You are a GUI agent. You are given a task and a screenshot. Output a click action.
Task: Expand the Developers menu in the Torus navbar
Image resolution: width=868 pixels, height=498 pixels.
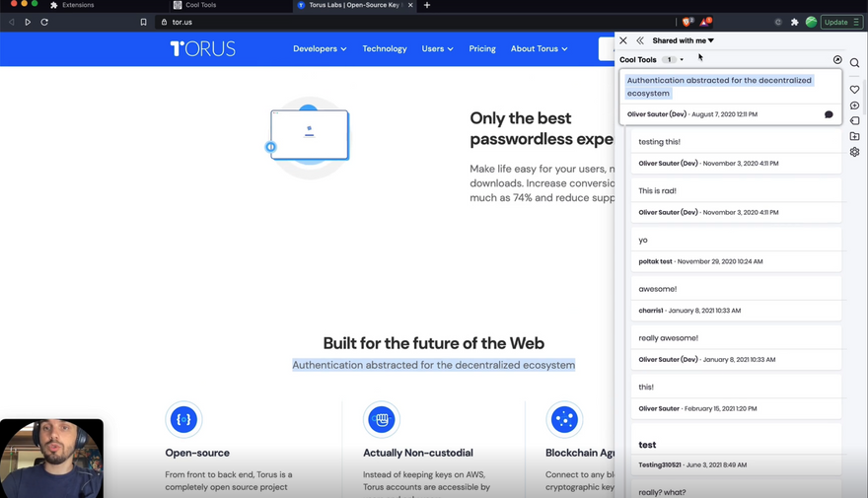click(x=319, y=48)
